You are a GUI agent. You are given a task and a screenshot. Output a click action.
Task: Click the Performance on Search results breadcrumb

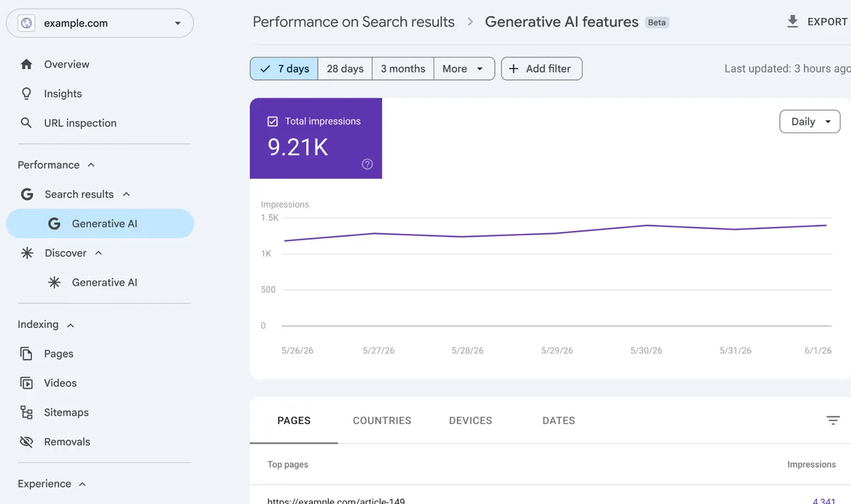[353, 22]
